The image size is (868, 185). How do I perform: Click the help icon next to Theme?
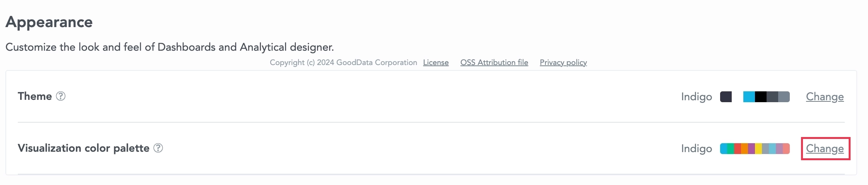tap(61, 96)
